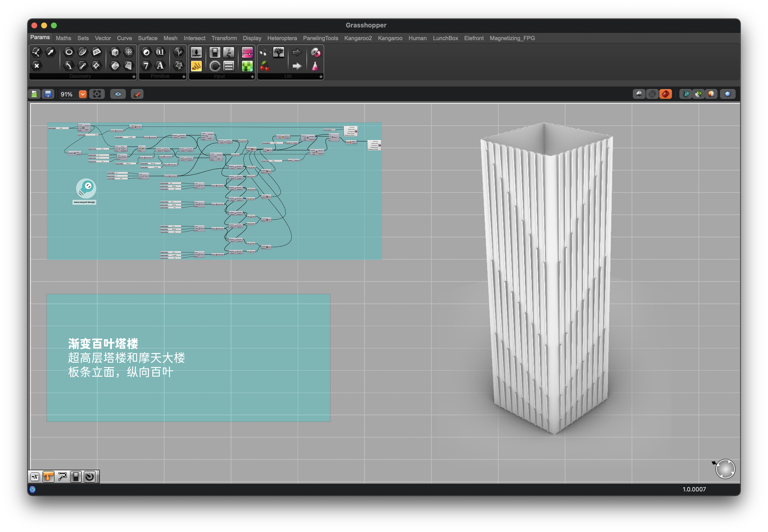Toggle the preview eye button
This screenshot has width=768, height=532.
click(118, 94)
